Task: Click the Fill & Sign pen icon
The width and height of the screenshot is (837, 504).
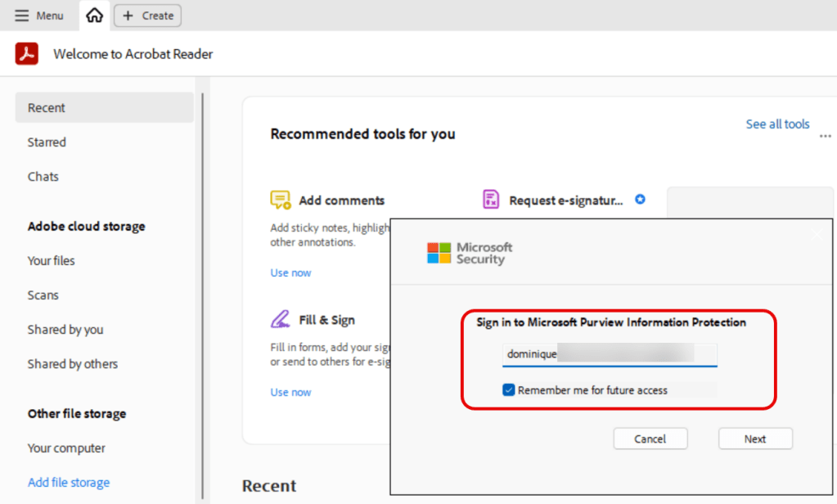Action: pyautogui.click(x=281, y=319)
